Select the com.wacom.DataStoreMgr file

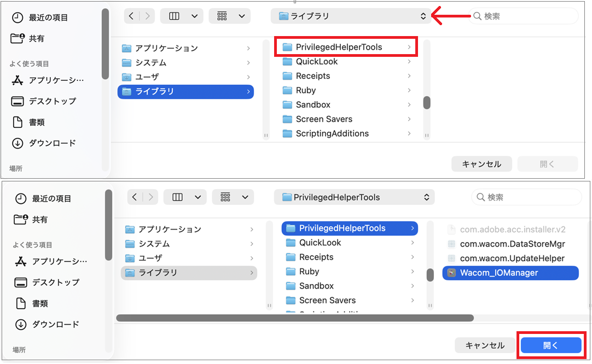click(510, 244)
